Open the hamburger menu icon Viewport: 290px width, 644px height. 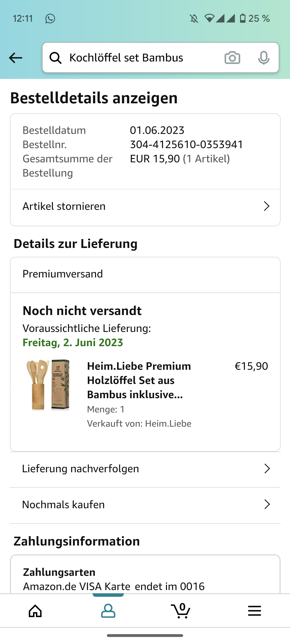tap(254, 611)
